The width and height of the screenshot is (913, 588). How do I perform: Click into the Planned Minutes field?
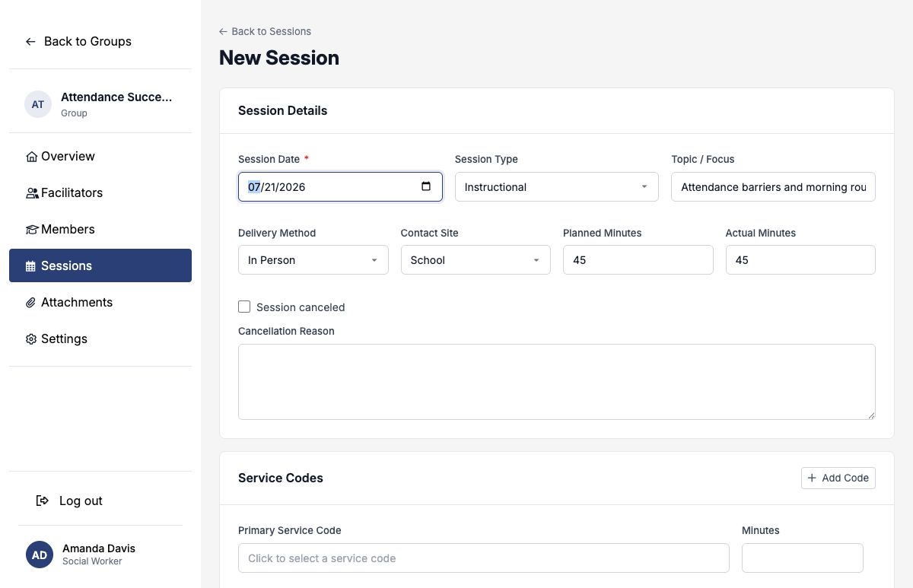click(x=638, y=259)
